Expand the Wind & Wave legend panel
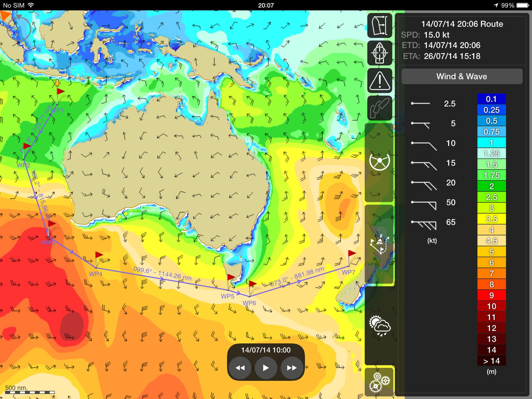 tap(462, 76)
